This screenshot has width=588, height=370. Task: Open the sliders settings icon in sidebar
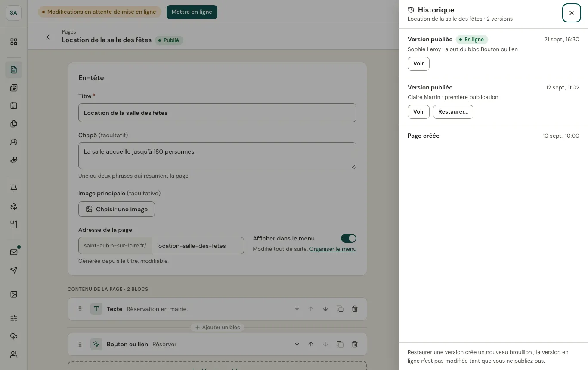14,318
